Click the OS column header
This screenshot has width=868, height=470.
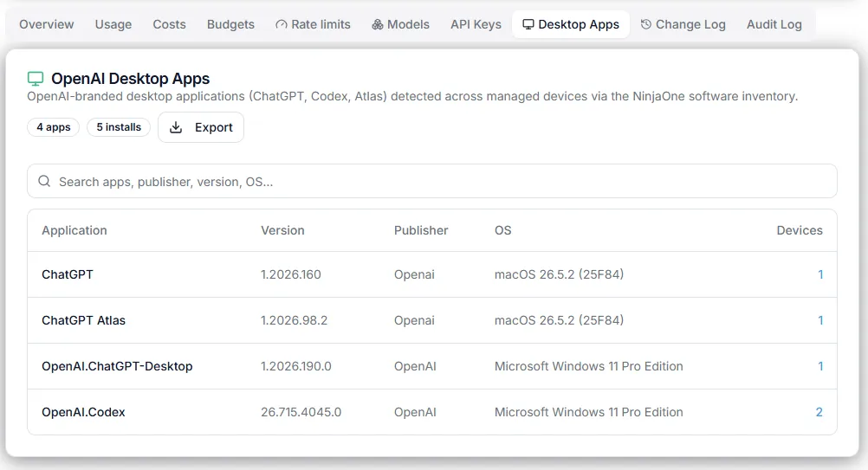pos(502,230)
